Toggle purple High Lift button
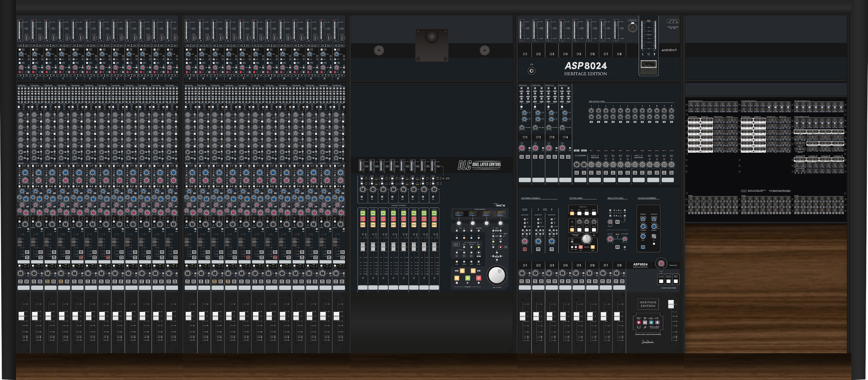The image size is (868, 380). (x=658, y=323)
